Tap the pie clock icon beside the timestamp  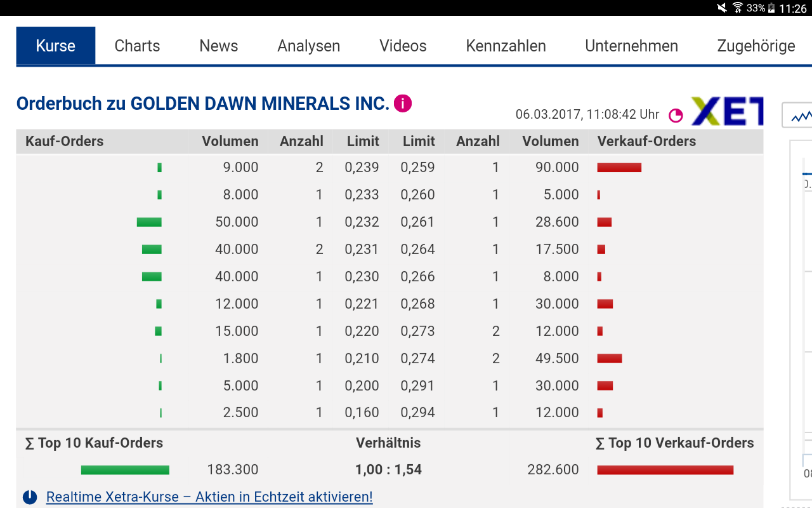click(676, 115)
